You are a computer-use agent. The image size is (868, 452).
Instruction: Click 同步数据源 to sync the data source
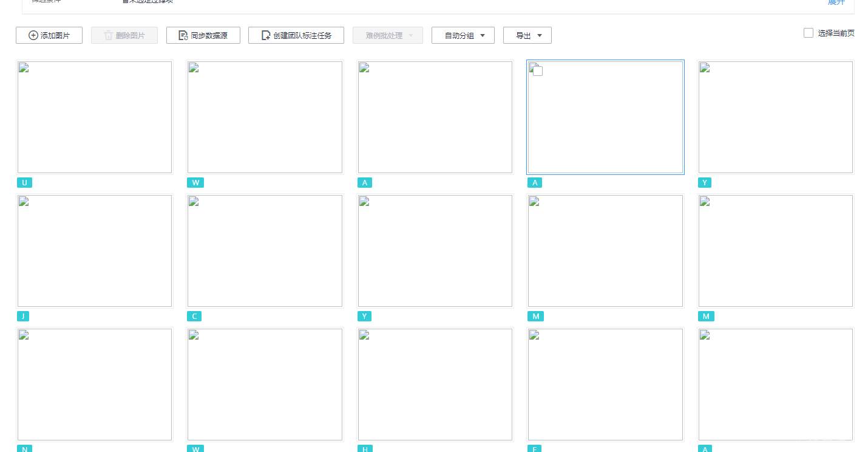tap(203, 35)
